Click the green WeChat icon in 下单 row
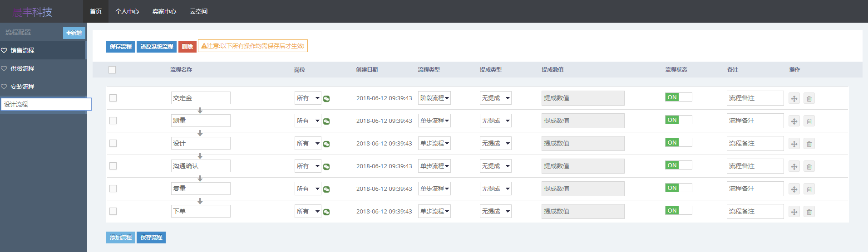The width and height of the screenshot is (868, 252). 326,212
